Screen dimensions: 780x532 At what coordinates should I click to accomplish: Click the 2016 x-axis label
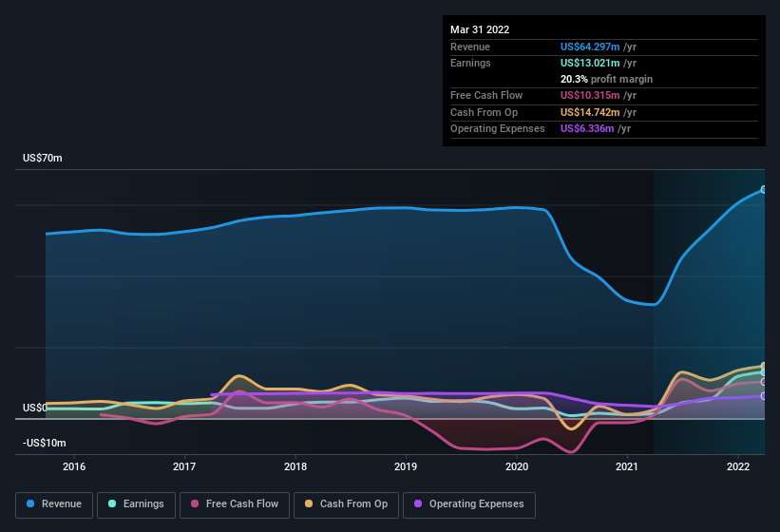tap(74, 466)
